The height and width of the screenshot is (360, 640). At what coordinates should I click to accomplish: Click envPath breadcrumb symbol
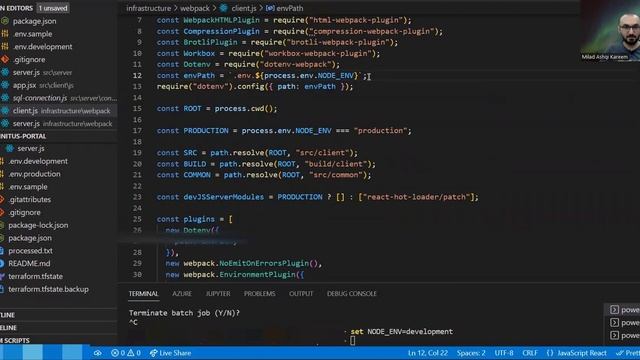(x=290, y=8)
